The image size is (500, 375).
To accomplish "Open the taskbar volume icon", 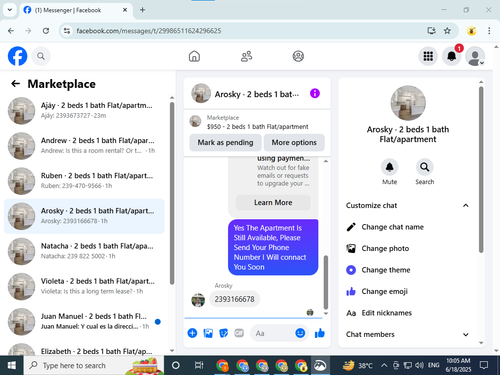I will [x=419, y=365].
